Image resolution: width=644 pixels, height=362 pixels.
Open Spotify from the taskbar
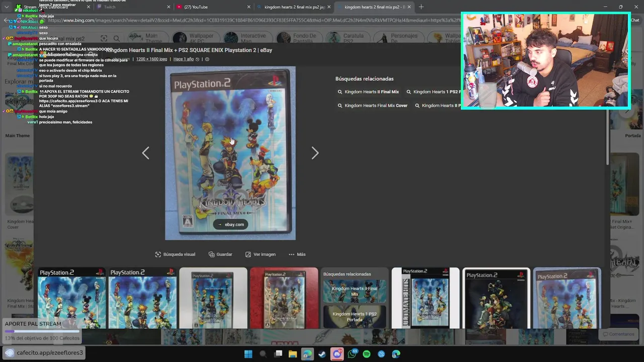coord(366,354)
